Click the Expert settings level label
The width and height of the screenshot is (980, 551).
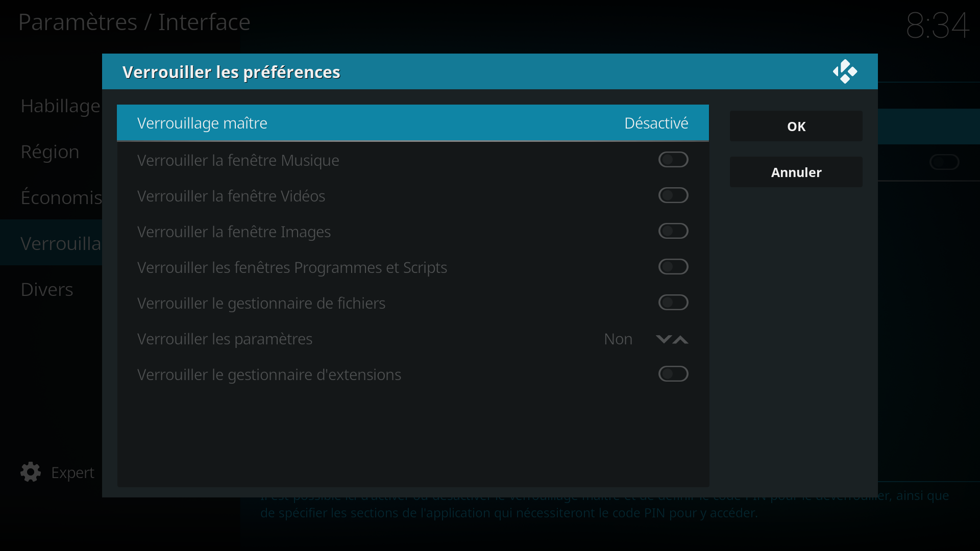pos(72,472)
